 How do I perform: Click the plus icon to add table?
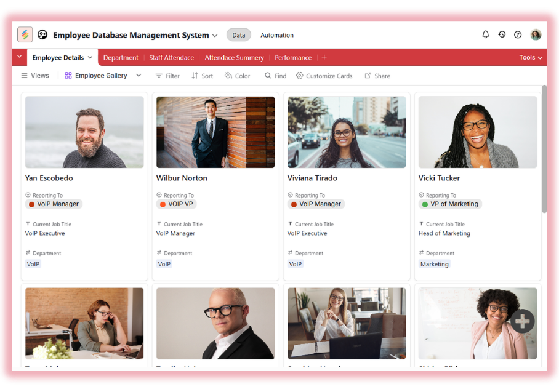(324, 58)
